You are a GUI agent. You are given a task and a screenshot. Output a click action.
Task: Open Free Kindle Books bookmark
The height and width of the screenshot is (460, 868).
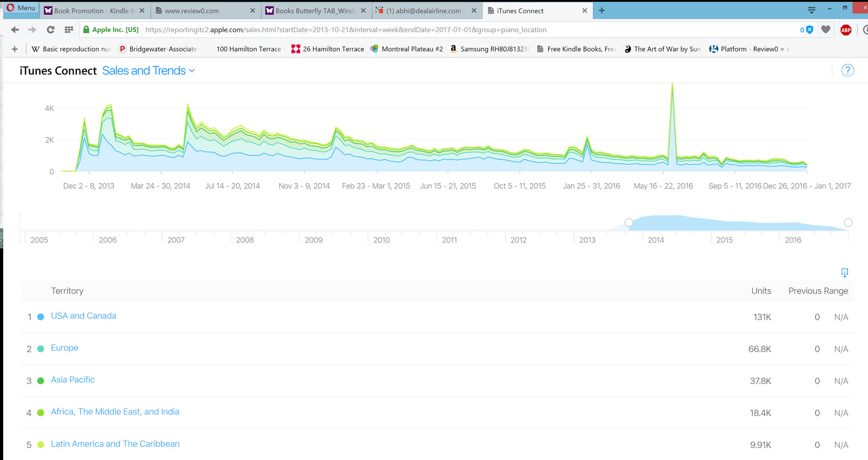[x=576, y=49]
